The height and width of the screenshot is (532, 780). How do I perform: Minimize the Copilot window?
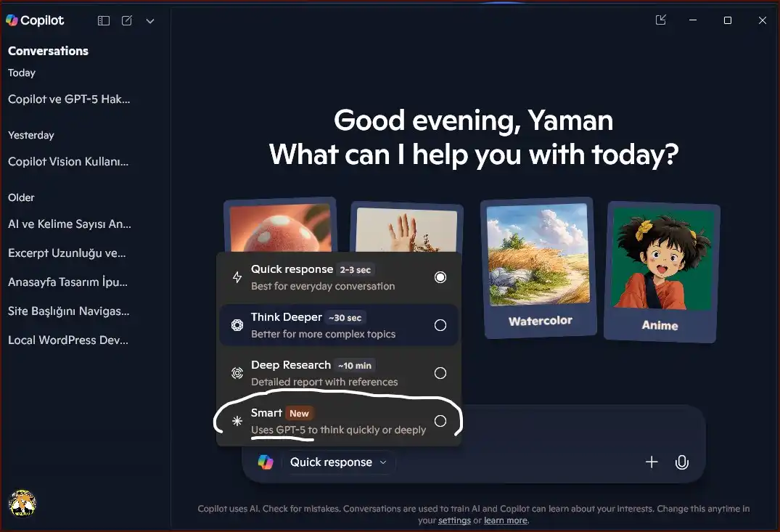tap(693, 20)
